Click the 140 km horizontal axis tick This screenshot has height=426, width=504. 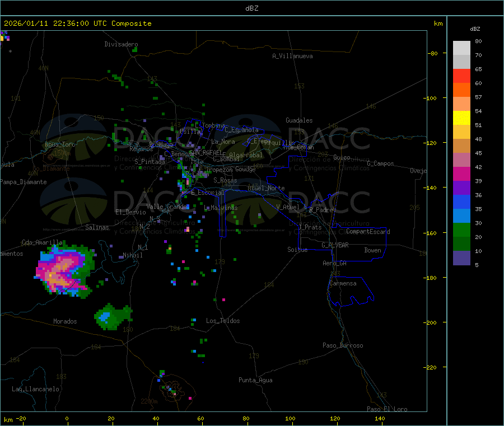tap(380, 418)
